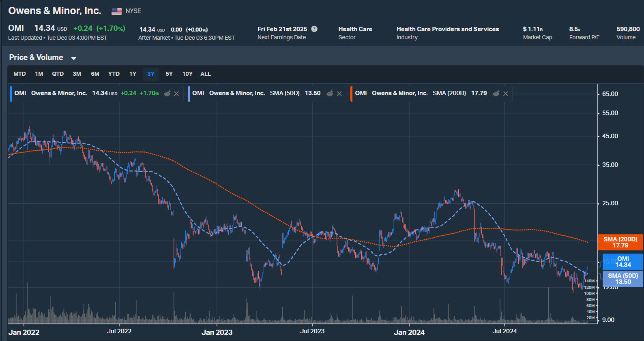Expand the Price & Volume dropdown arrow
Viewport: 644px width, 341px height.
(x=74, y=58)
